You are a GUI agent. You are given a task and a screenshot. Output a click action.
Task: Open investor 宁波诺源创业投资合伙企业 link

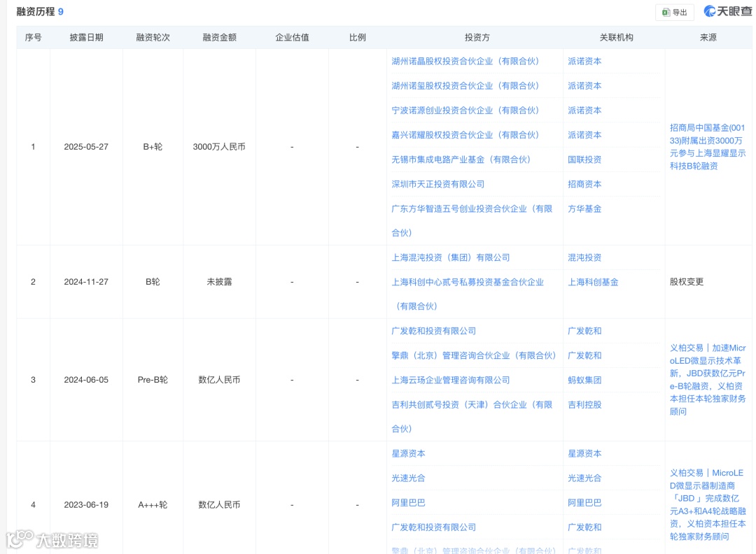click(x=465, y=111)
